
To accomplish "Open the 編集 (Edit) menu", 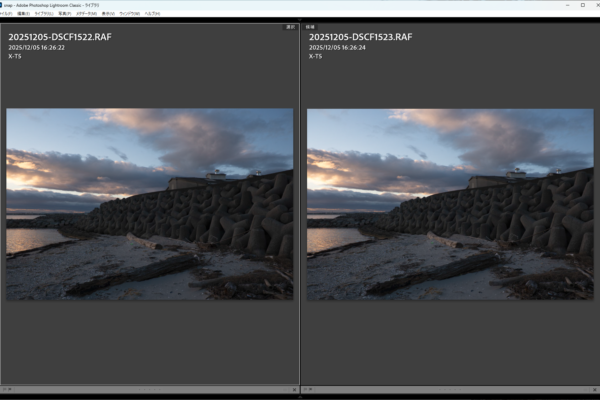I will [x=23, y=14].
